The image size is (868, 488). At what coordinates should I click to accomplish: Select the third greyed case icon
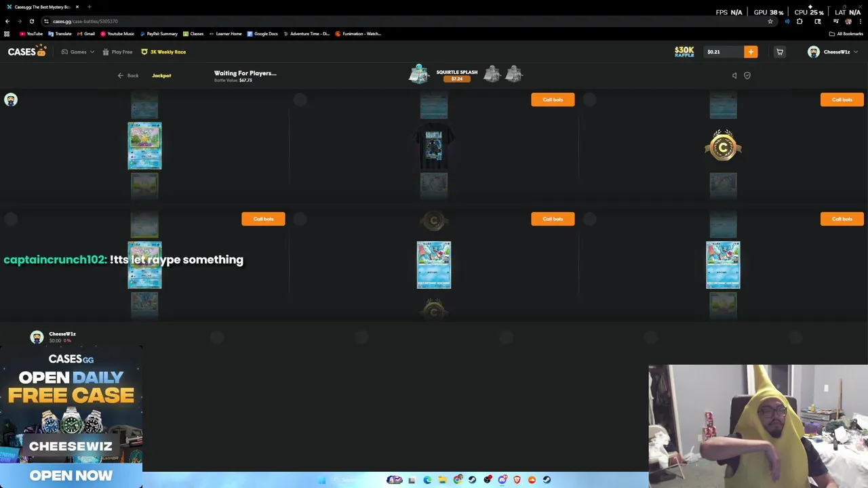pos(514,74)
